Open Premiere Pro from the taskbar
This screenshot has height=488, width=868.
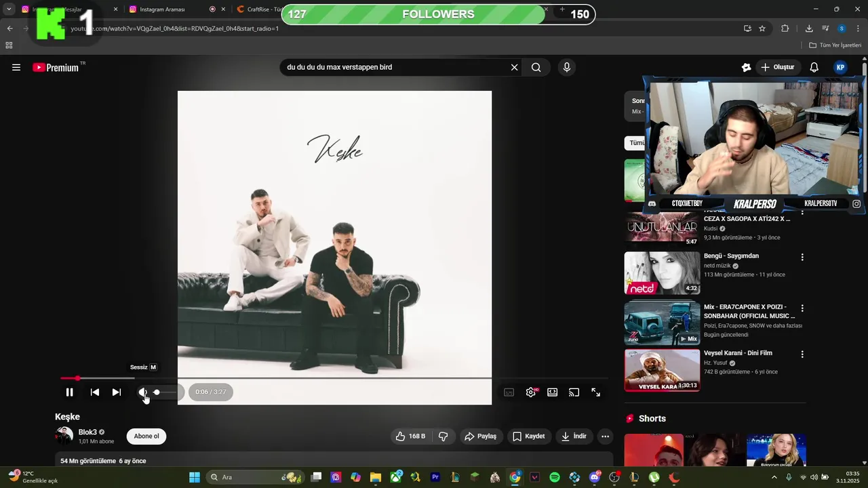pos(435,477)
